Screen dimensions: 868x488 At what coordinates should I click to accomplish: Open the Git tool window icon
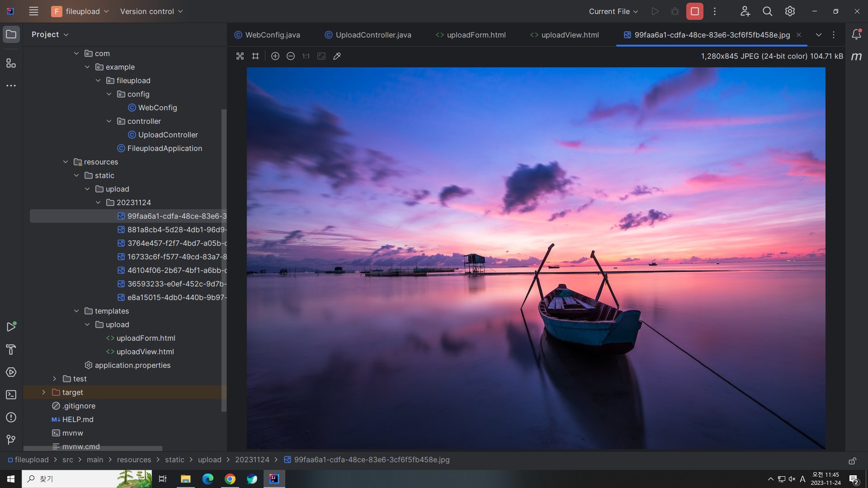[11, 440]
